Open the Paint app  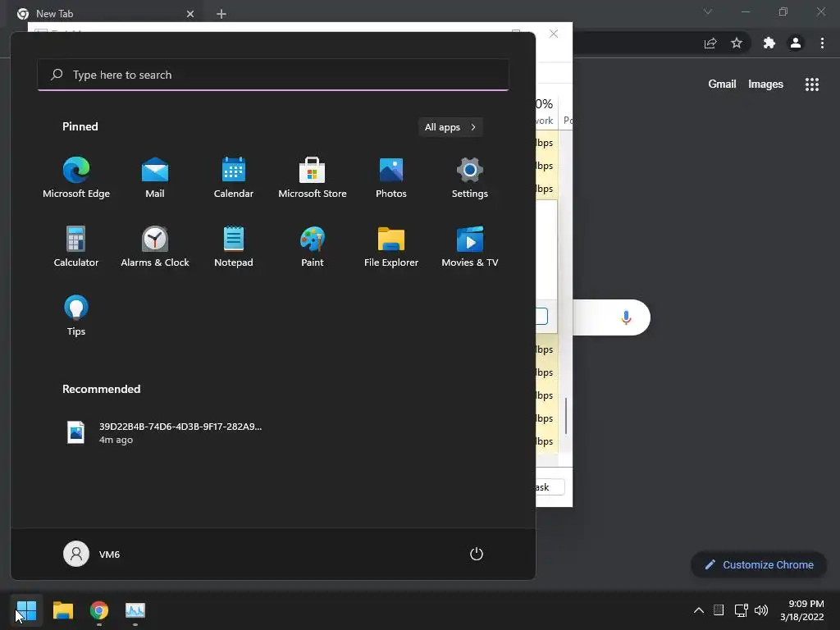pyautogui.click(x=313, y=246)
